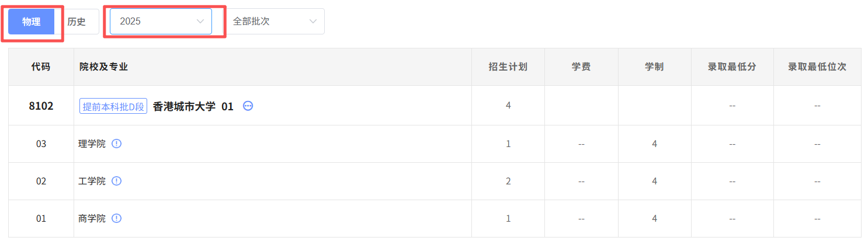
Task: Select the 工学院 major row
Action: tap(435, 181)
